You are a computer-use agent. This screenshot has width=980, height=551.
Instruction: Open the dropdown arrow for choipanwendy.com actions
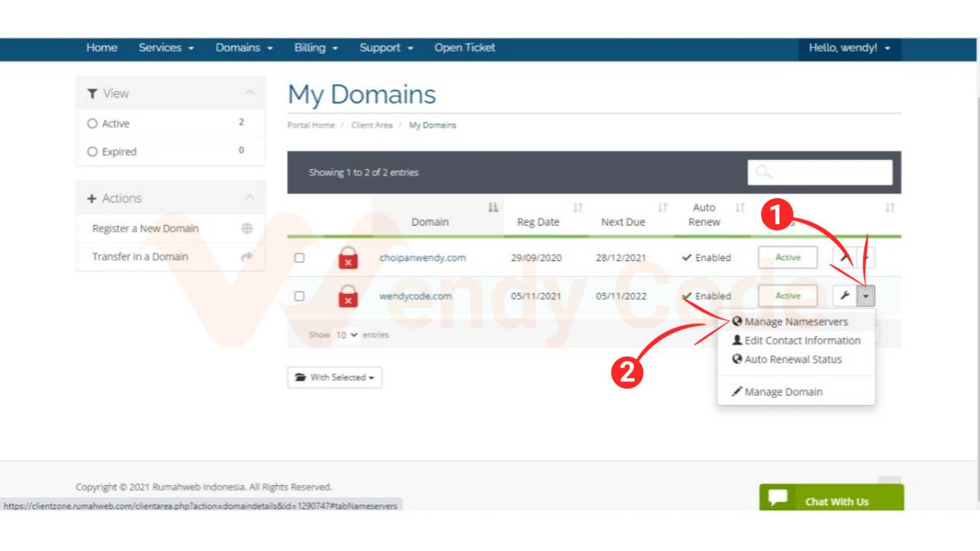pyautogui.click(x=866, y=257)
